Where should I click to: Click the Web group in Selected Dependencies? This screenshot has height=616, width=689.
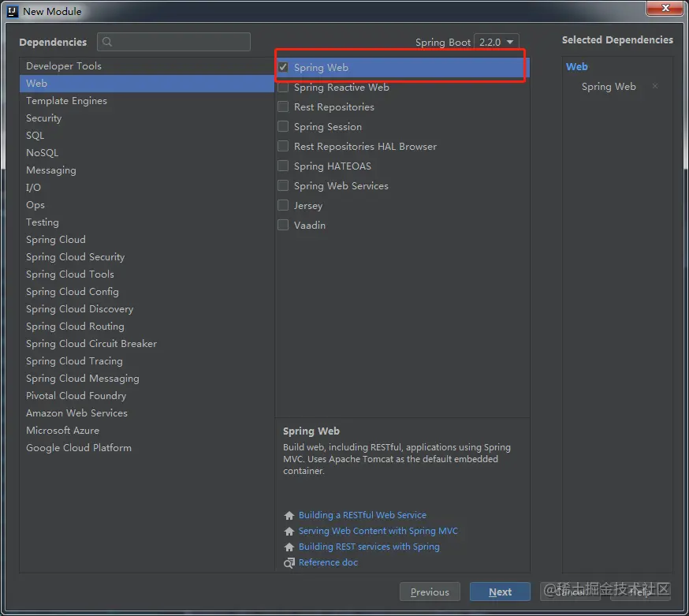[x=576, y=67]
